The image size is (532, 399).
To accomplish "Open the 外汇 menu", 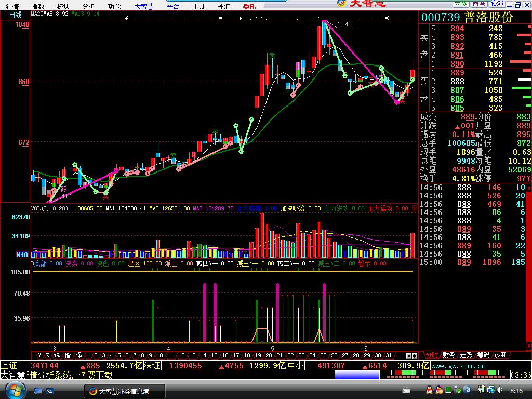I will 223,6.
